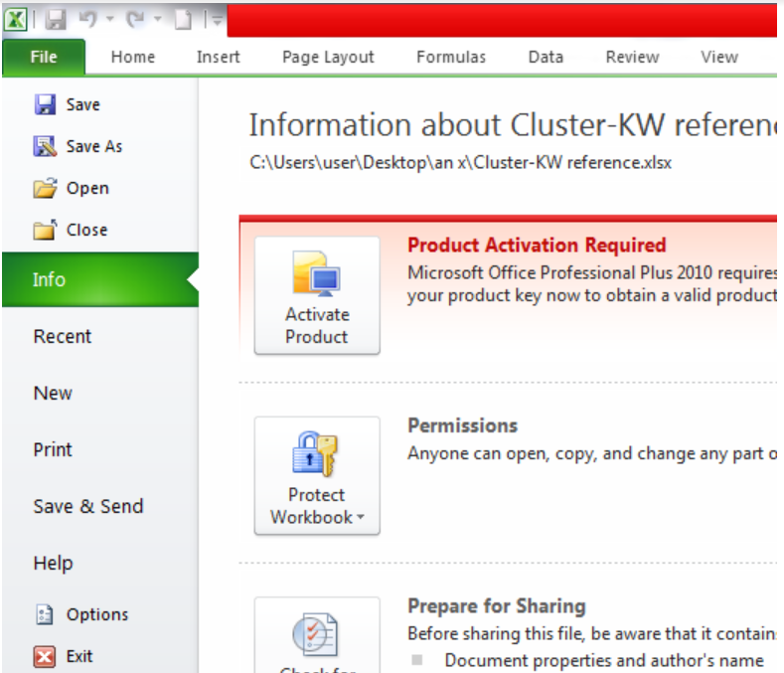Screen dimensions: 784x673
Task: Open the Redo history dropdown arrow
Action: click(158, 20)
